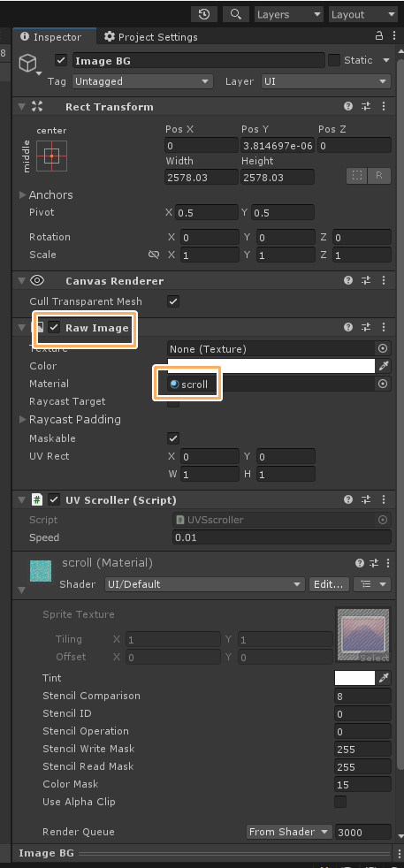The height and width of the screenshot is (868, 404).
Task: Collapse the Canvas Renderer component
Action: [x=21, y=281]
